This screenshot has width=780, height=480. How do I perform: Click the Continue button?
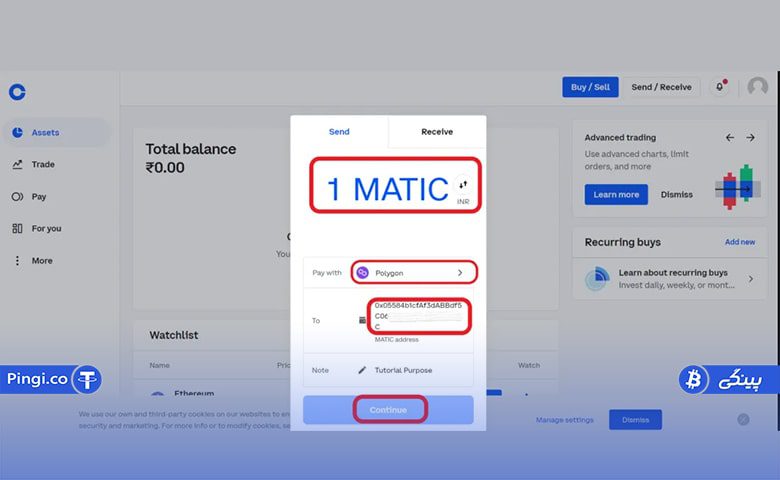click(388, 410)
